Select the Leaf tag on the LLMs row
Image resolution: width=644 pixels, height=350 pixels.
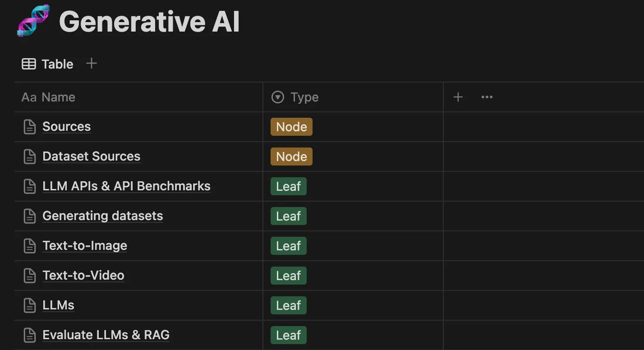[x=288, y=305]
